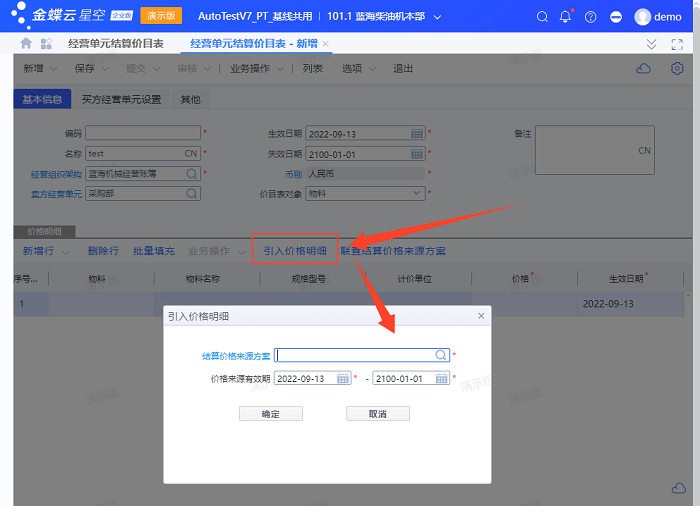700x506 pixels.
Task: Click the 取消 button in the dialog
Action: [377, 414]
